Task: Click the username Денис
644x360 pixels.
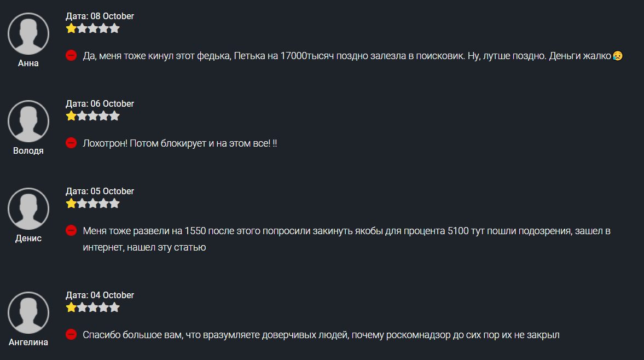Action: 28,239
